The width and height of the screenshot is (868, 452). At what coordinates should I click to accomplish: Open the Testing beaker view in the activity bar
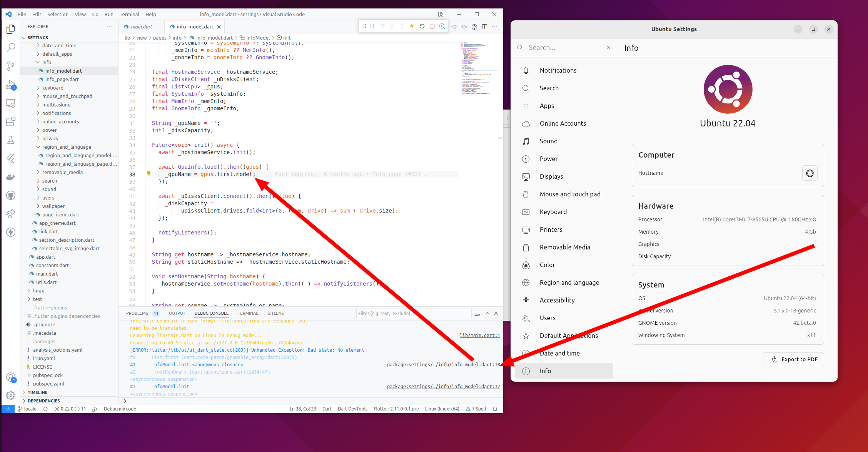coord(11,140)
